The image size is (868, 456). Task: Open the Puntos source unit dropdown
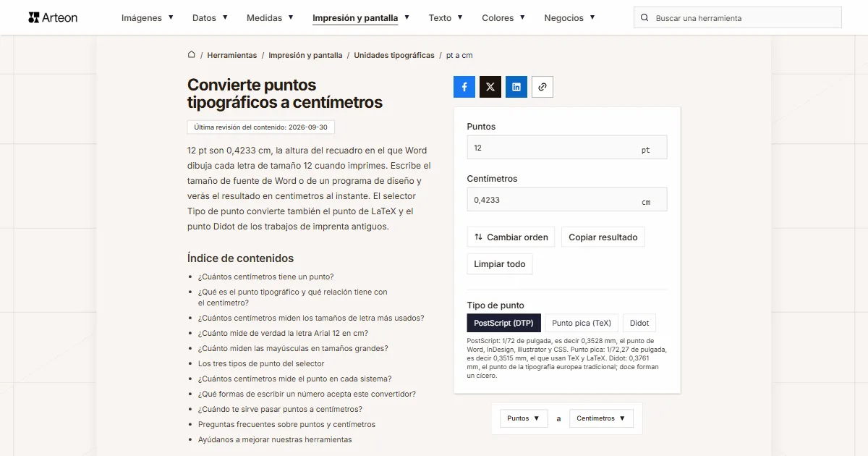[524, 418]
